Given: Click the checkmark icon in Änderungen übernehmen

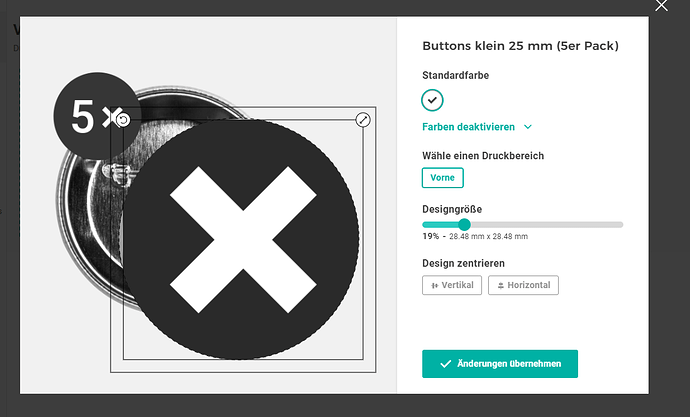Looking at the screenshot, I should [446, 364].
